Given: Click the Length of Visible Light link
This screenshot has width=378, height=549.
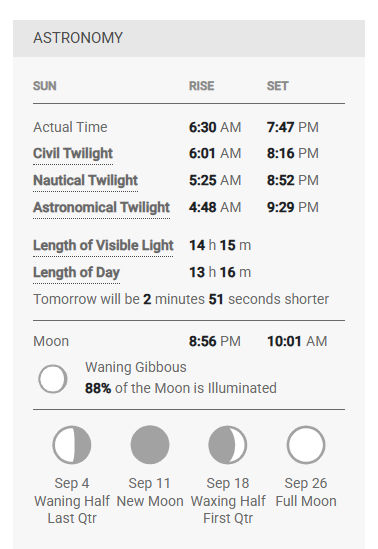Looking at the screenshot, I should (x=103, y=245).
